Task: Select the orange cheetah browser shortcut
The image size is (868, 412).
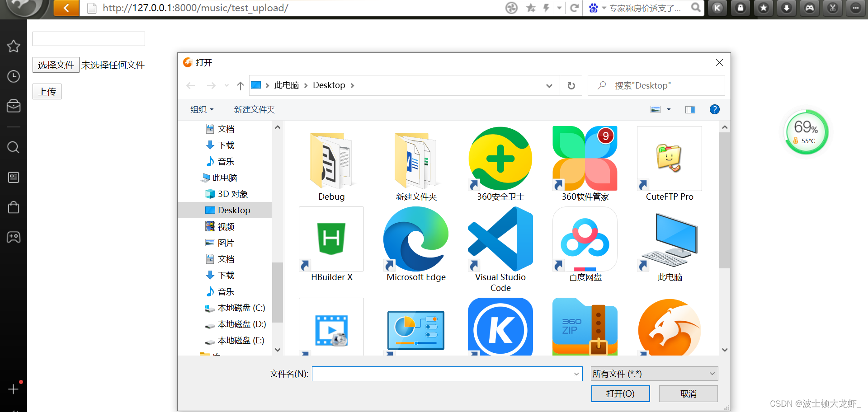Action: [x=670, y=327]
